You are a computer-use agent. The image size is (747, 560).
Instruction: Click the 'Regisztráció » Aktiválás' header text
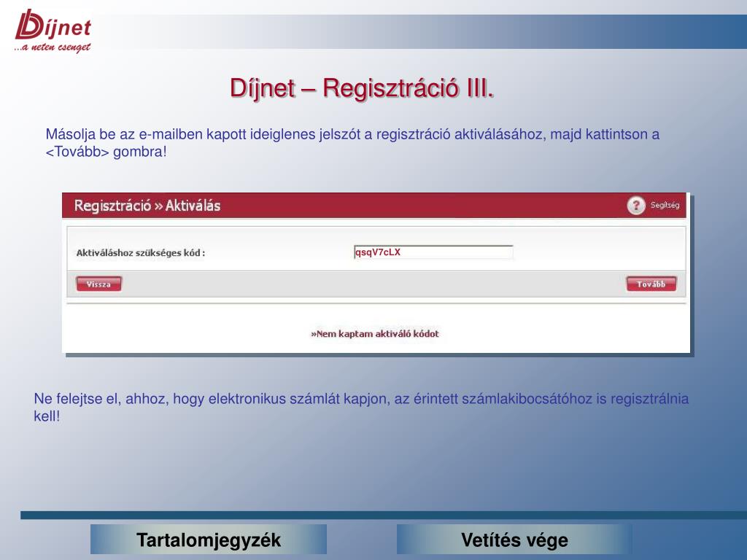click(x=147, y=206)
